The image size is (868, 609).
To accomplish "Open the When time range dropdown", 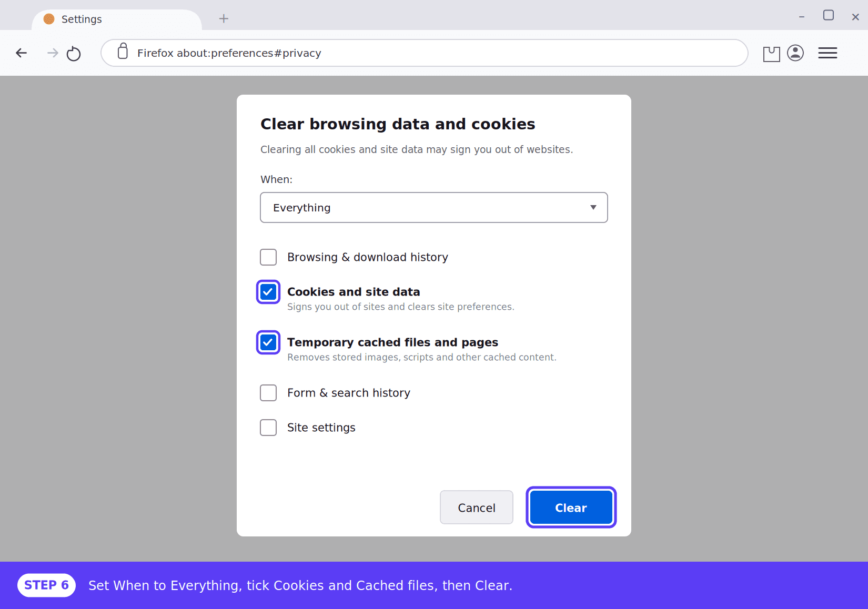I will pos(434,207).
